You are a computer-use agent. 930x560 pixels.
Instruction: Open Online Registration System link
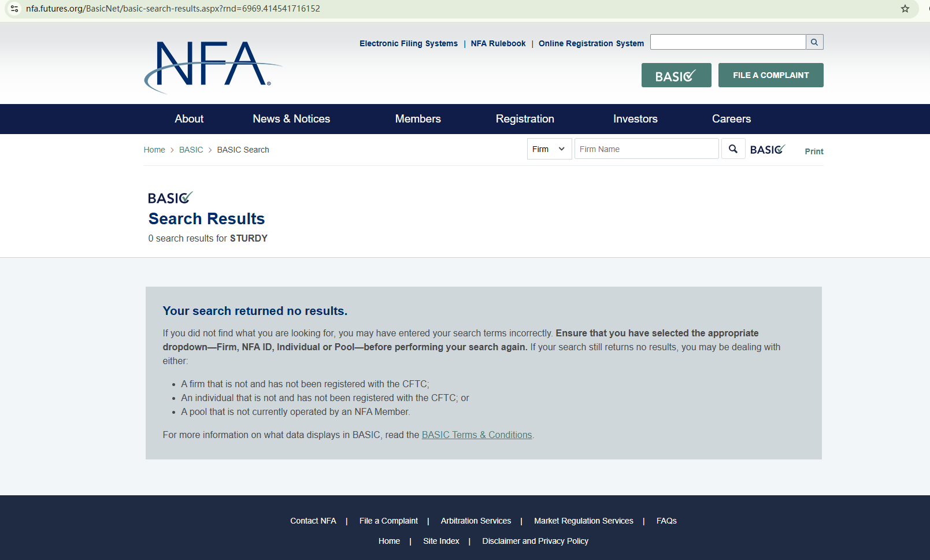(591, 43)
